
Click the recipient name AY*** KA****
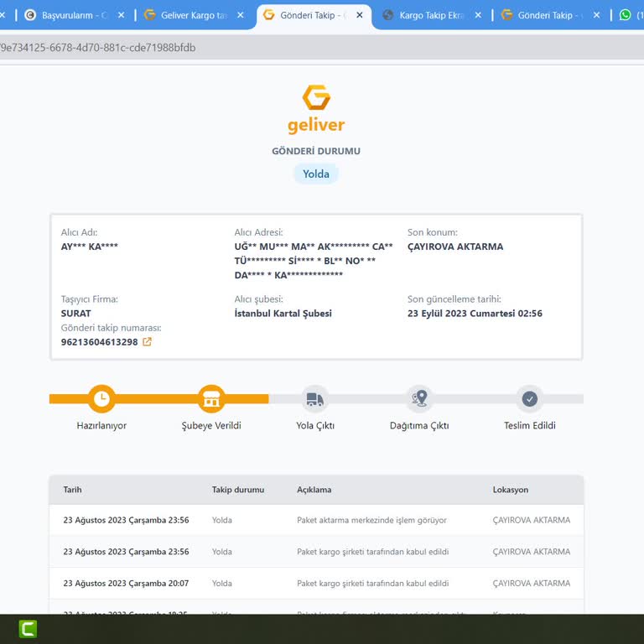(90, 247)
